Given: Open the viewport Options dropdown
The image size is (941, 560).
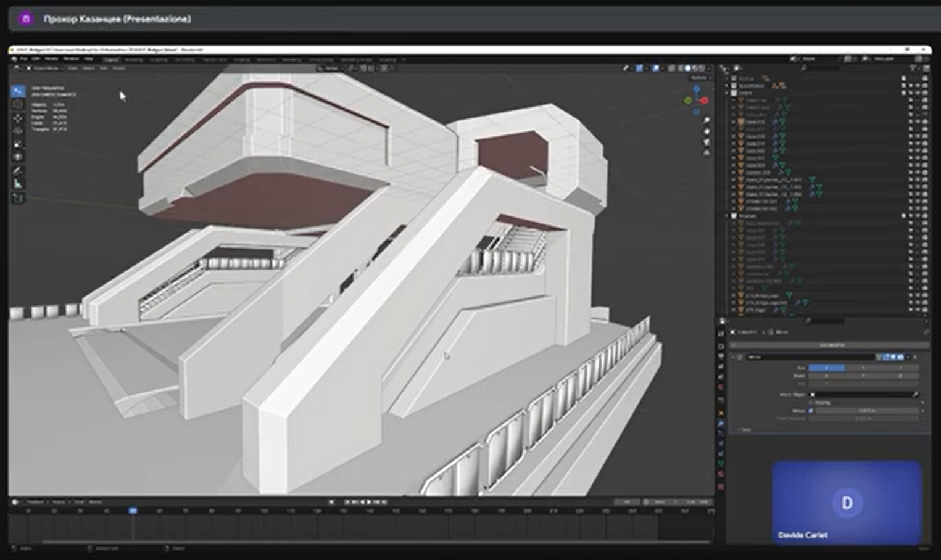Looking at the screenshot, I should tap(701, 78).
